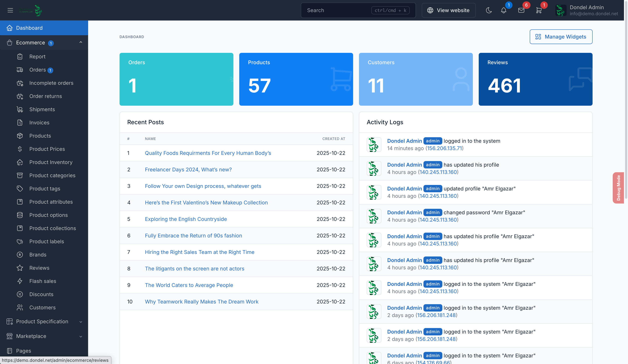Toggle the Debug Mode side tab

(x=618, y=188)
